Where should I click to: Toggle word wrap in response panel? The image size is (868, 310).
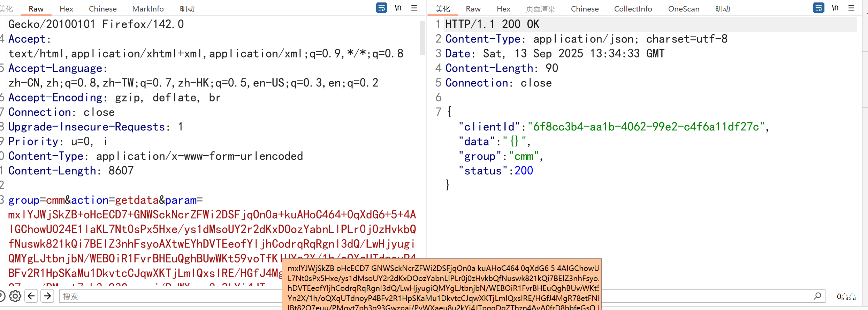(x=818, y=8)
